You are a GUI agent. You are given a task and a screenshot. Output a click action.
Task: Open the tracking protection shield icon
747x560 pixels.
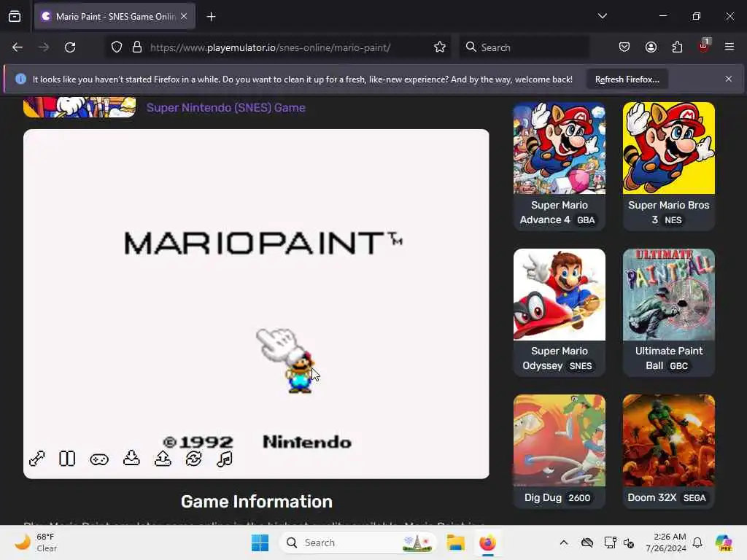click(117, 47)
